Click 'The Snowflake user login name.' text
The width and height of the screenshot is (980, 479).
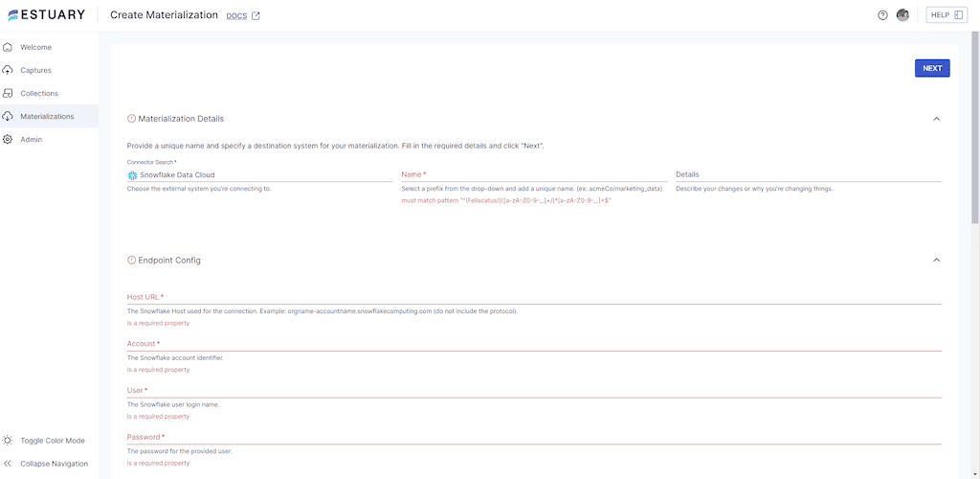[x=173, y=404]
